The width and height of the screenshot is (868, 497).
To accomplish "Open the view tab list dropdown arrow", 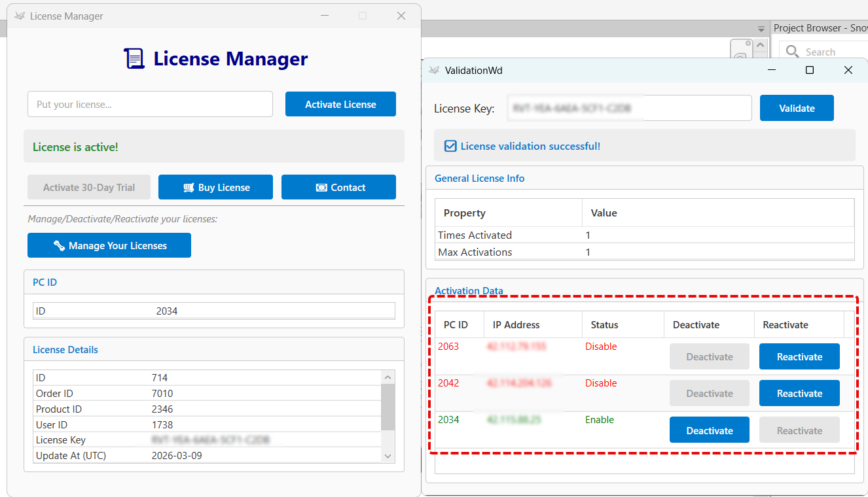I will (761, 29).
